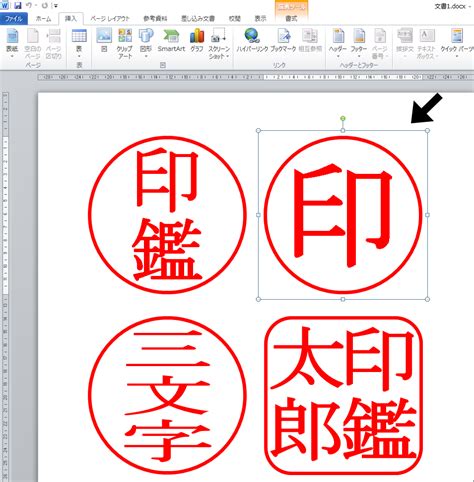Insert a chart with the グラフ icon
Screen dimensions: 474x482
coord(197,40)
